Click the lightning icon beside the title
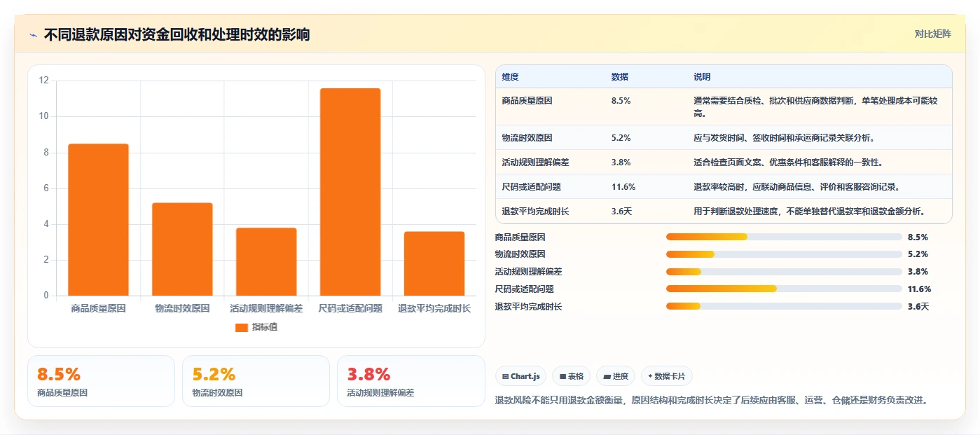The image size is (980, 435). [x=33, y=35]
